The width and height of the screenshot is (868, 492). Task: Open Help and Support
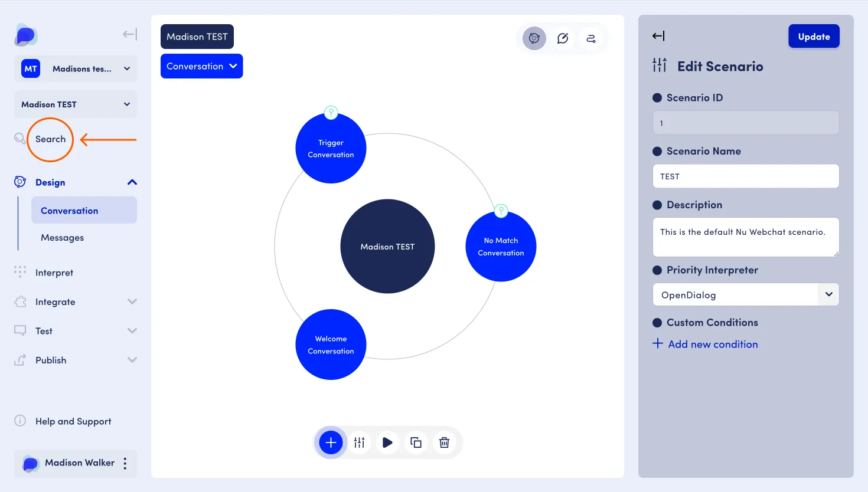tap(73, 421)
